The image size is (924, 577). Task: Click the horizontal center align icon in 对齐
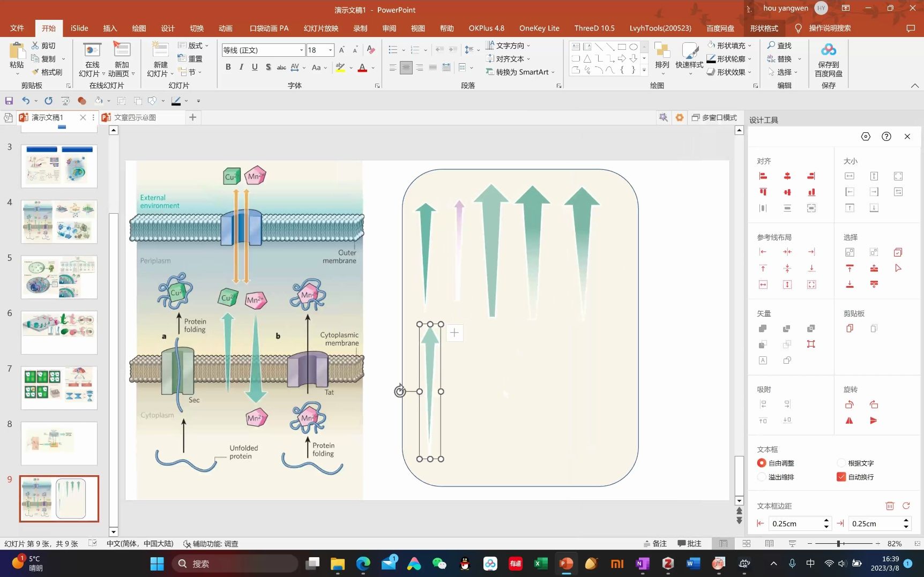pyautogui.click(x=787, y=176)
